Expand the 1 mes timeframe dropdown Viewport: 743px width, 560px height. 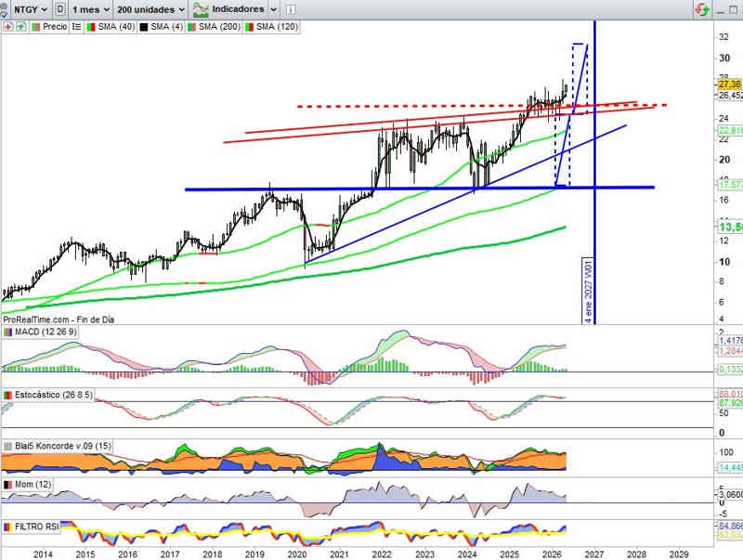click(90, 9)
